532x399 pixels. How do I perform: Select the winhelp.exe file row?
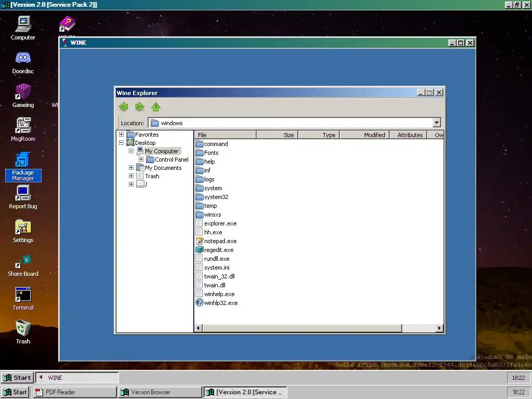[x=215, y=294]
